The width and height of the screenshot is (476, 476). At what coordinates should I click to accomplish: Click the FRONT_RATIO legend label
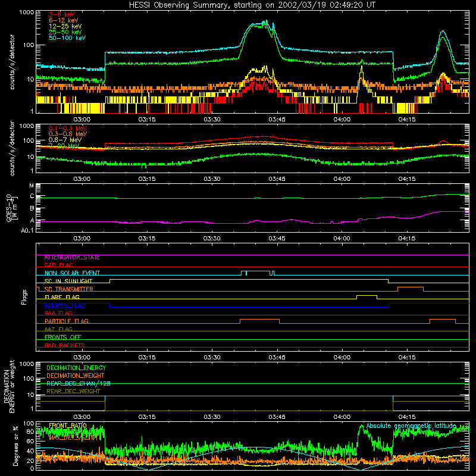(x=68, y=425)
